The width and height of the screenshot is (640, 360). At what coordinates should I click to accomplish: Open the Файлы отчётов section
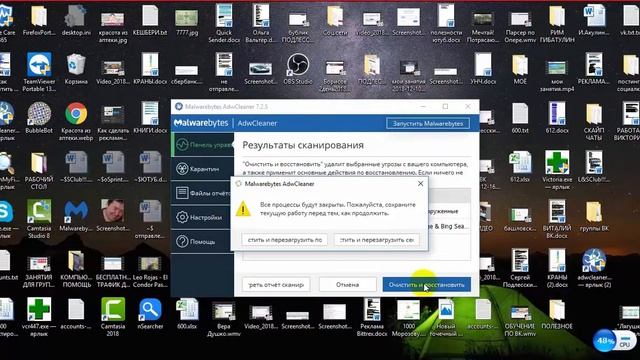coord(202,193)
